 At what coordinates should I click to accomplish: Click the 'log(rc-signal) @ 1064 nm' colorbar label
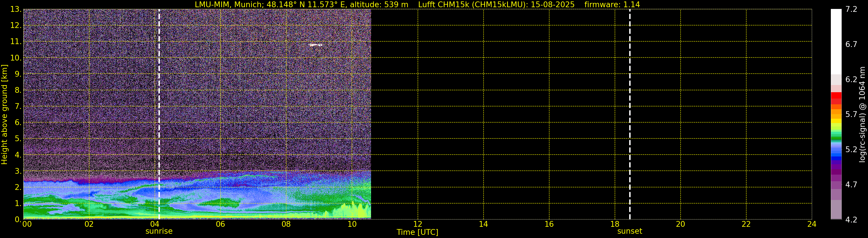862,114
